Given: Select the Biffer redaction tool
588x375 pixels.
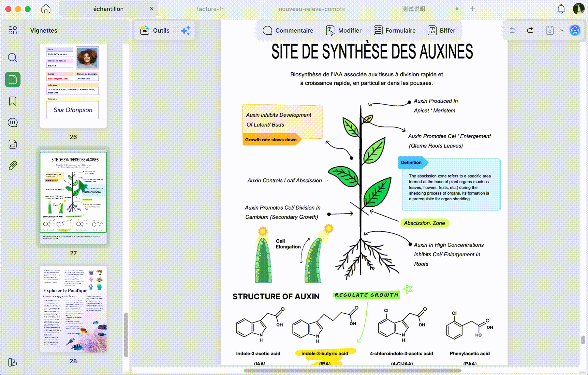Looking at the screenshot, I should click(441, 30).
